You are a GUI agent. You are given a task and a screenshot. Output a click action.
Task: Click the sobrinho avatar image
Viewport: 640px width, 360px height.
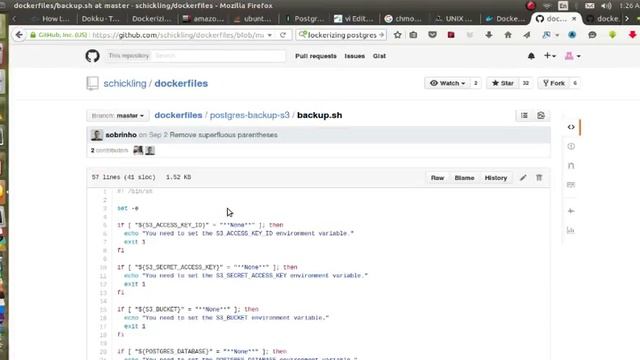pos(97,135)
